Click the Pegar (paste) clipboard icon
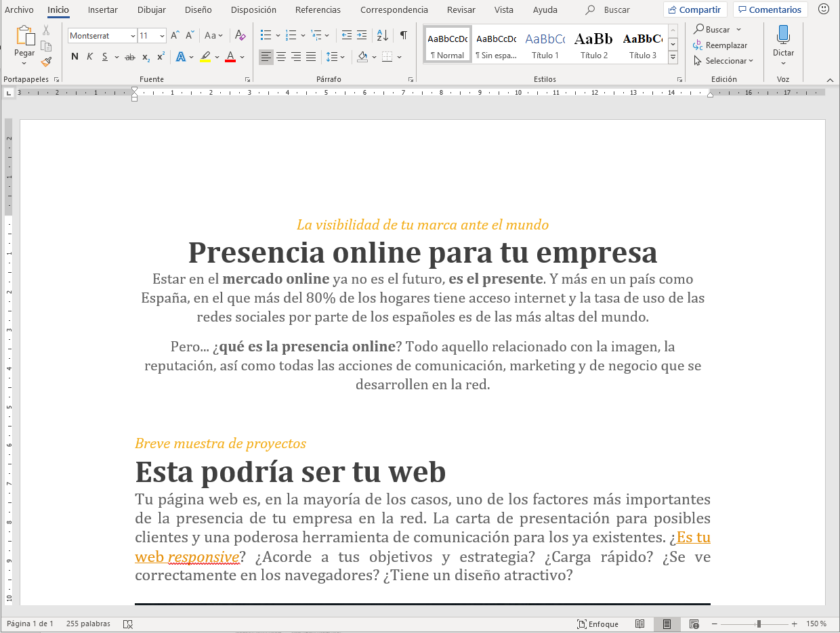This screenshot has height=633, width=840. (x=25, y=35)
